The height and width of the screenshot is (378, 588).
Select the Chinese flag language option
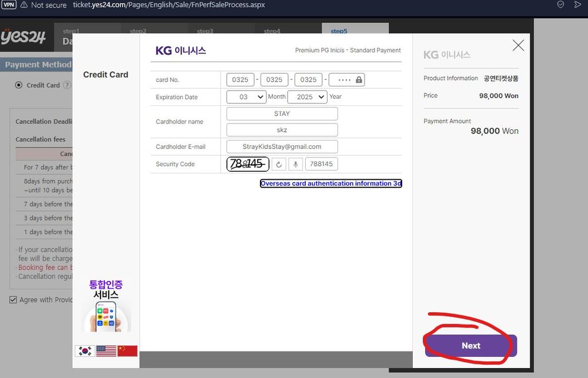point(128,350)
